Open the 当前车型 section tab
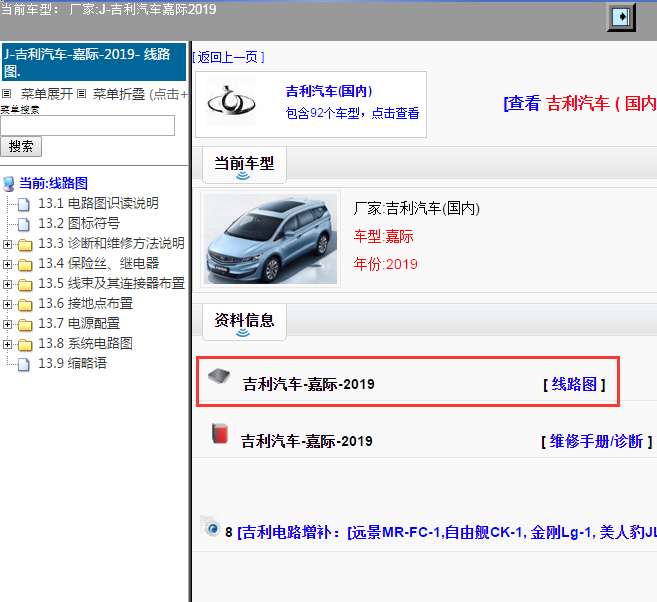Screen dimensions: 657x602 tap(244, 165)
